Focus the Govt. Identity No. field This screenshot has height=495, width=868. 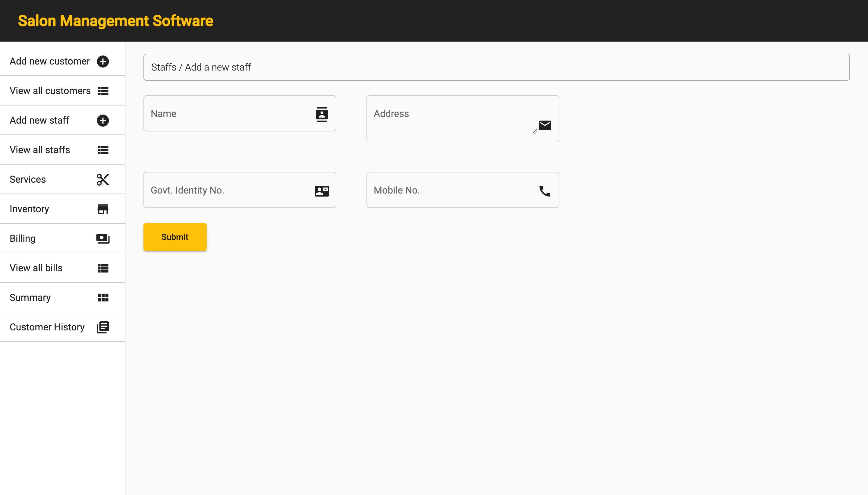[228, 190]
